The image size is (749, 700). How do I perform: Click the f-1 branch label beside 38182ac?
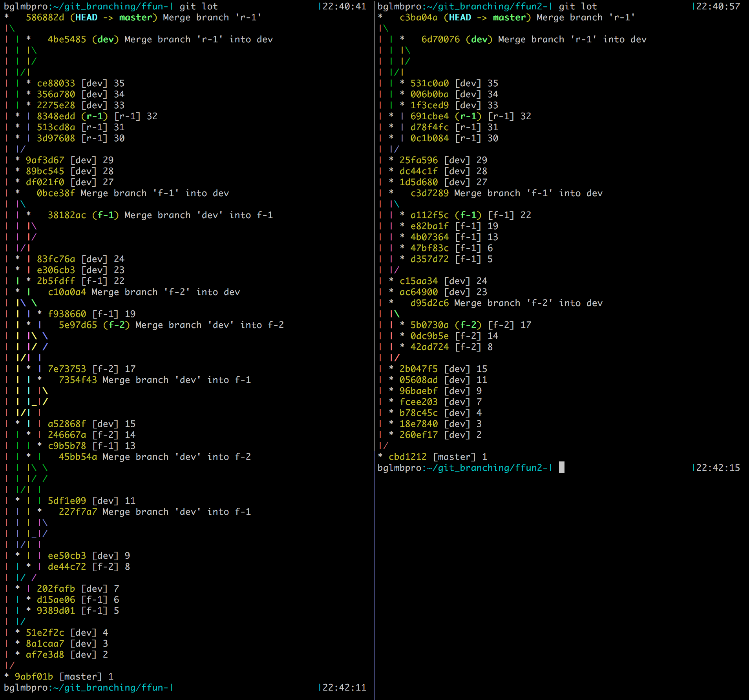coord(105,215)
